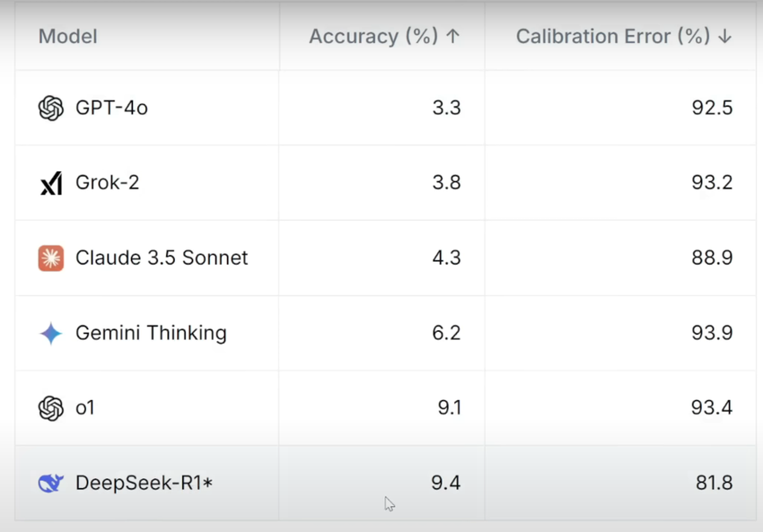
Task: Click the xAI logo beside Grok-2
Action: [51, 183]
